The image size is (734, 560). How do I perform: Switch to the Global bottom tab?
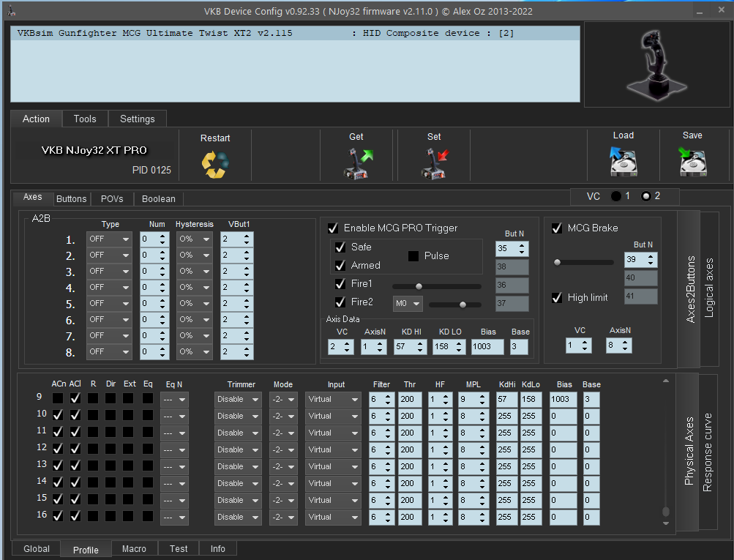(x=37, y=549)
